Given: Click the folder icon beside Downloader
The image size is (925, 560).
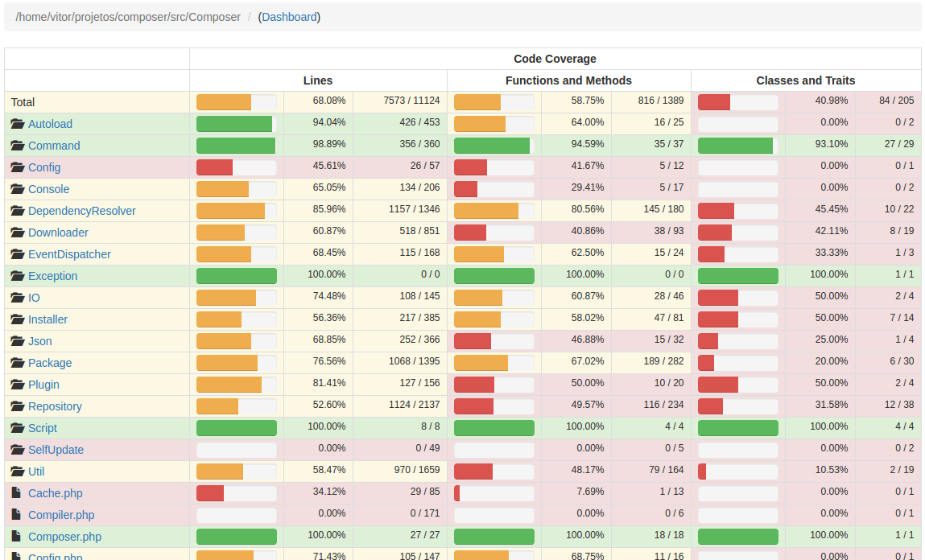Looking at the screenshot, I should coord(18,233).
